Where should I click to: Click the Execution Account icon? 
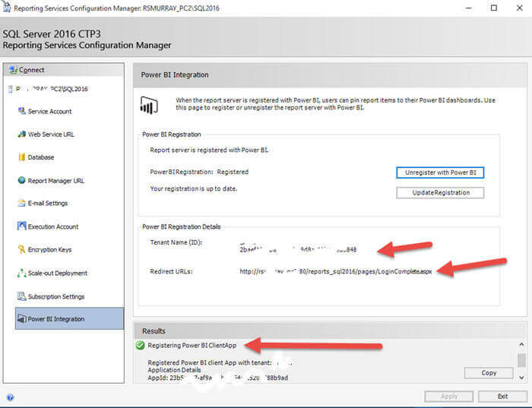22,226
